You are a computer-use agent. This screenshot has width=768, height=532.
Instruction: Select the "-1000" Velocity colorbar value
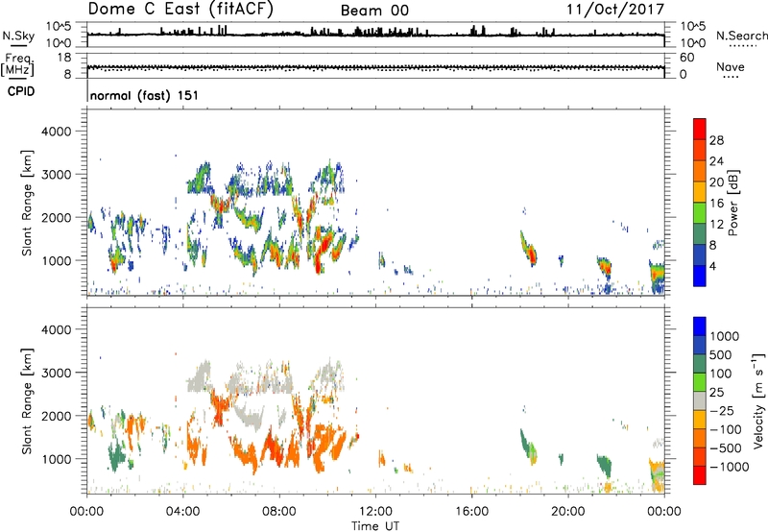pos(729,467)
